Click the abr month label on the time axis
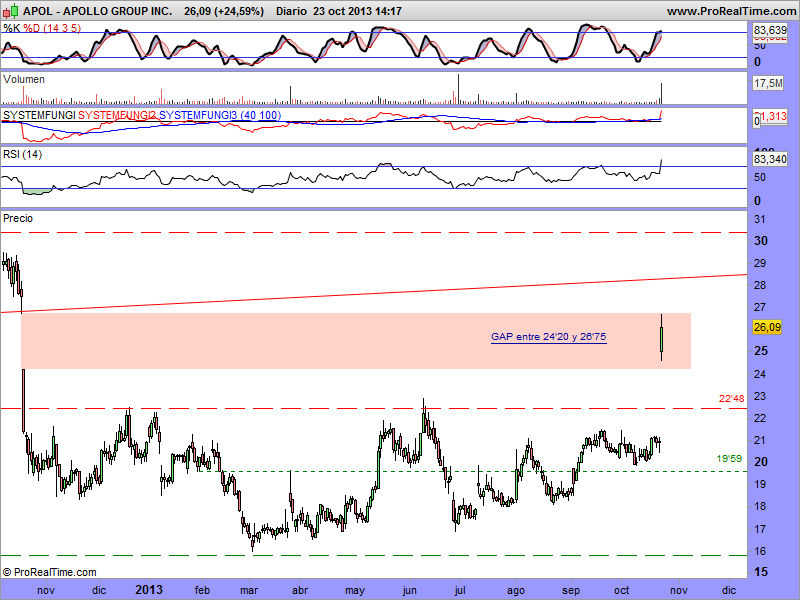The height and width of the screenshot is (600, 800). (x=300, y=590)
